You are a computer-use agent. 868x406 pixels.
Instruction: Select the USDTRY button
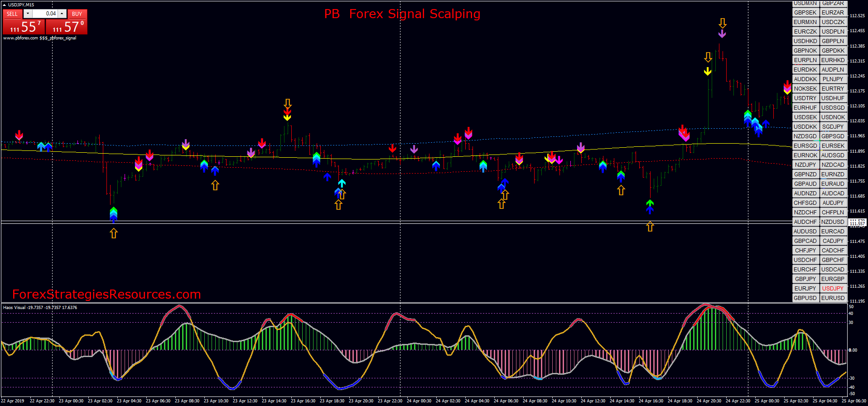805,98
